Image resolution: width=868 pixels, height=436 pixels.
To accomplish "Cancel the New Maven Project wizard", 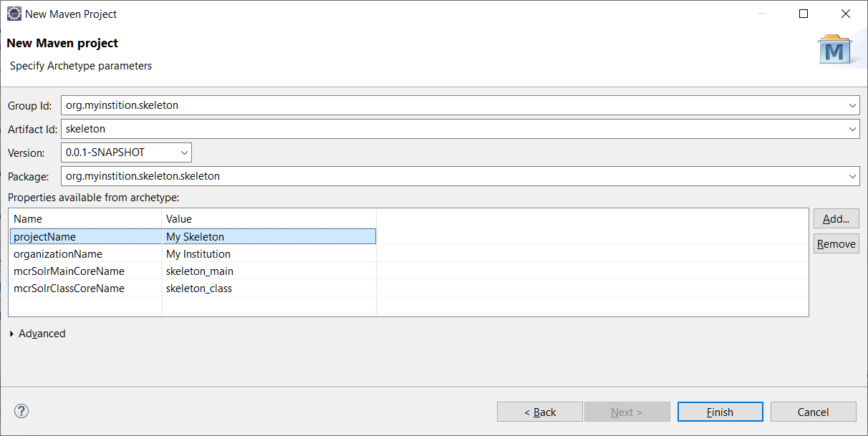I will pyautogui.click(x=813, y=412).
